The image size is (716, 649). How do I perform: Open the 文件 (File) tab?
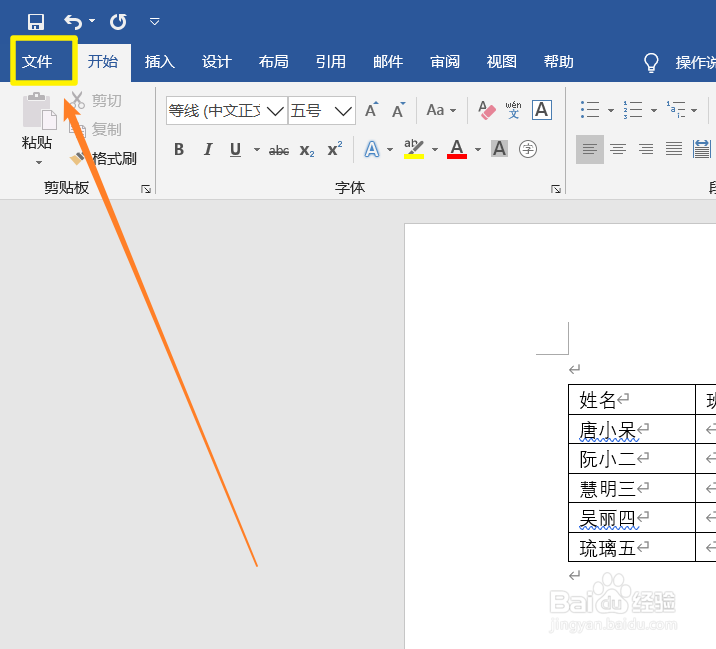click(x=37, y=61)
